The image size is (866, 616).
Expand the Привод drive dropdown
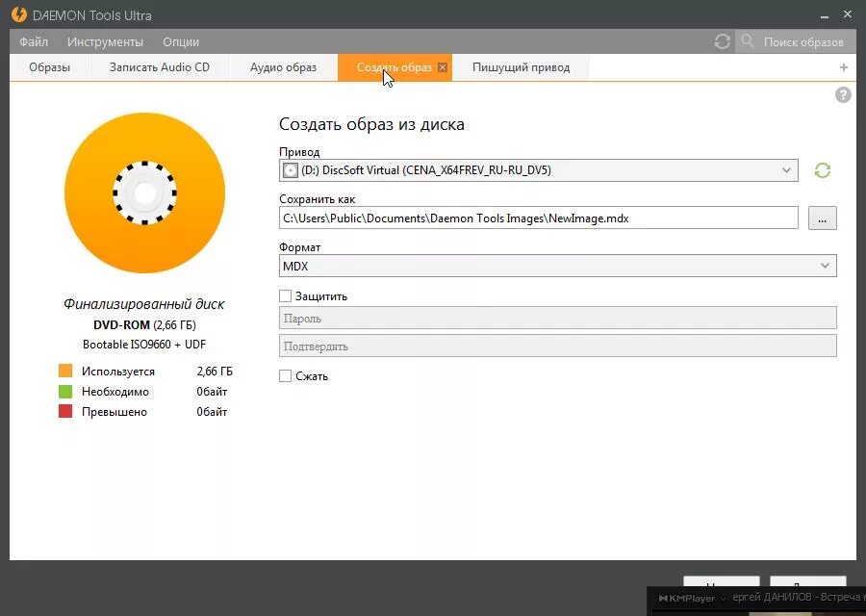[786, 170]
